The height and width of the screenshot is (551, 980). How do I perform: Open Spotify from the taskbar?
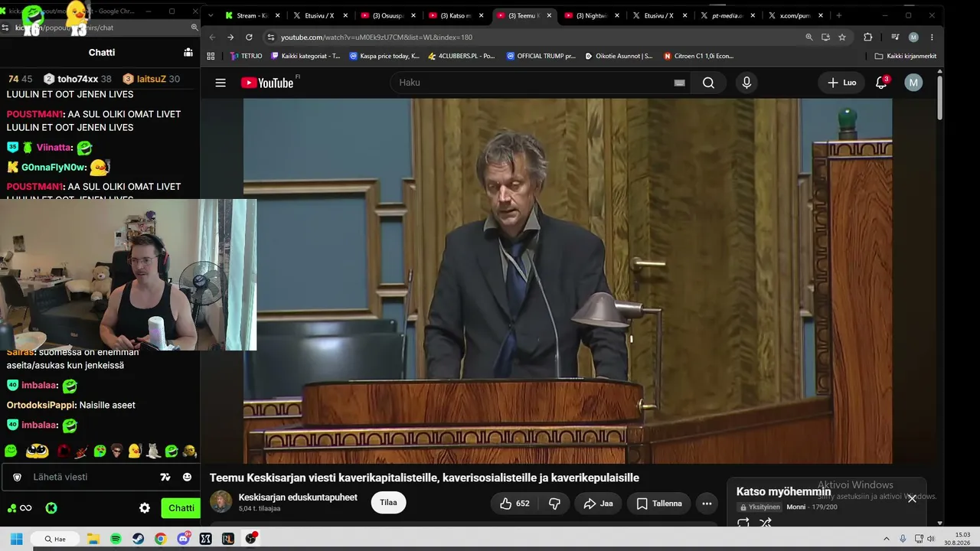click(x=116, y=539)
